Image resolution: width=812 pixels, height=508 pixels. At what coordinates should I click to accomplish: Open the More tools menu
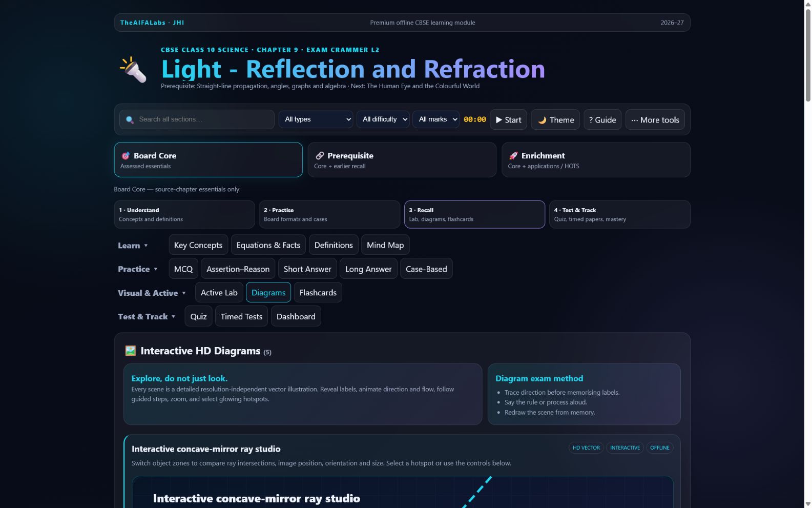coord(655,119)
